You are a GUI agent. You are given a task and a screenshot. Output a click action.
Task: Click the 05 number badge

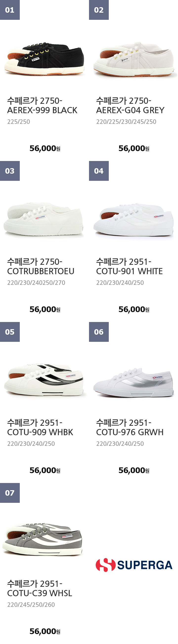pos(10,332)
